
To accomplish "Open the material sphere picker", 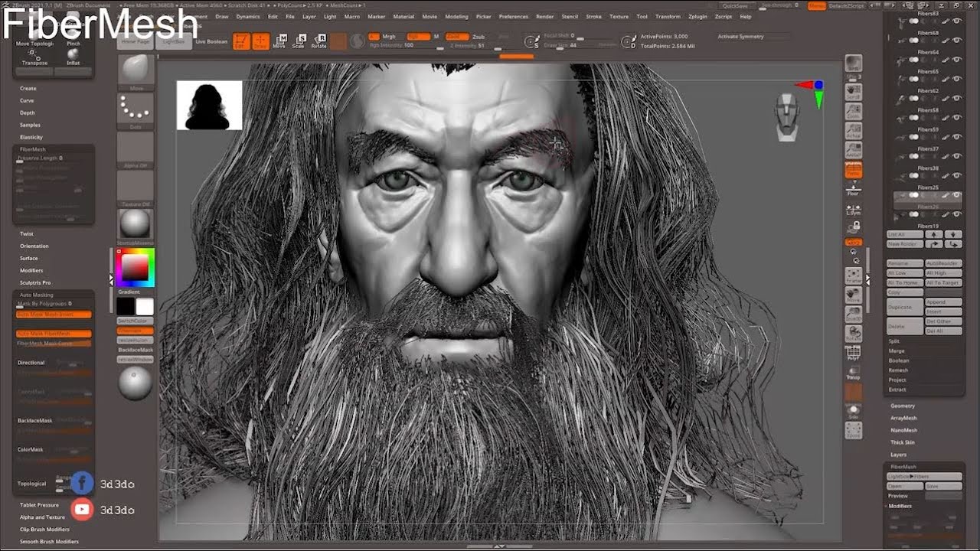I will [x=136, y=226].
